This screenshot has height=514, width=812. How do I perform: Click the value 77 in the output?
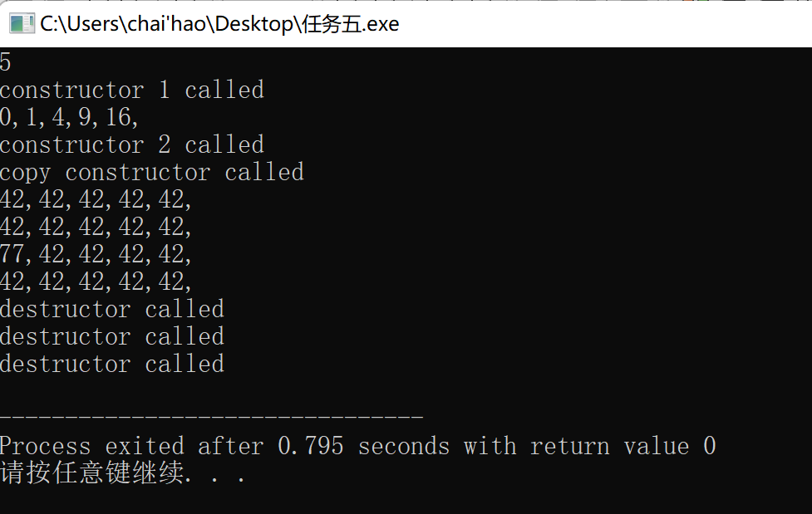coord(12,254)
